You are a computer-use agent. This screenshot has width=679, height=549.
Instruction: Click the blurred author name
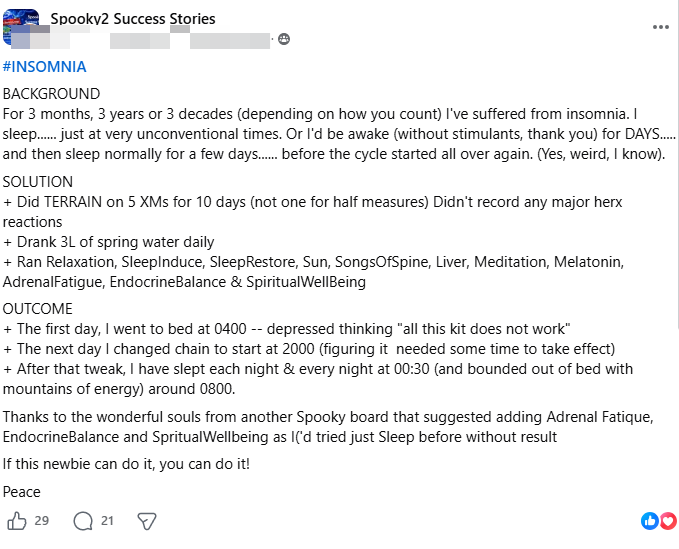[x=90, y=40]
